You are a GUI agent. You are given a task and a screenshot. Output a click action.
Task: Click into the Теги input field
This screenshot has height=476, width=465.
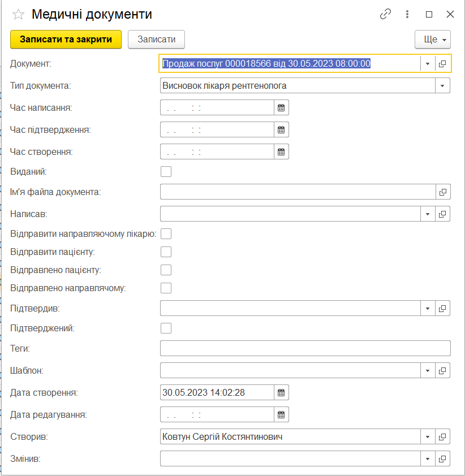305,348
